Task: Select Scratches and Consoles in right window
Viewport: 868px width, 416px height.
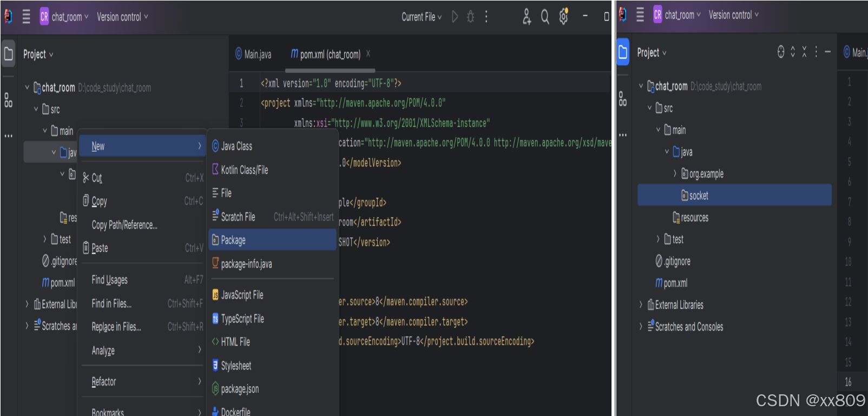Action: (x=685, y=327)
